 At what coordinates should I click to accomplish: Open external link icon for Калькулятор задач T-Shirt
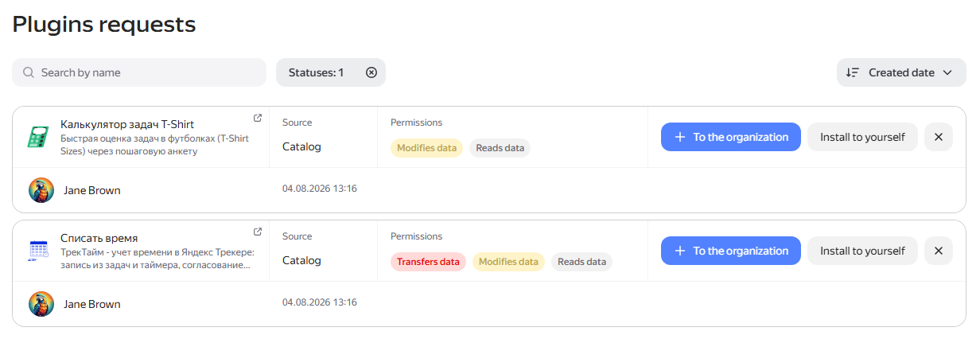coord(258,118)
